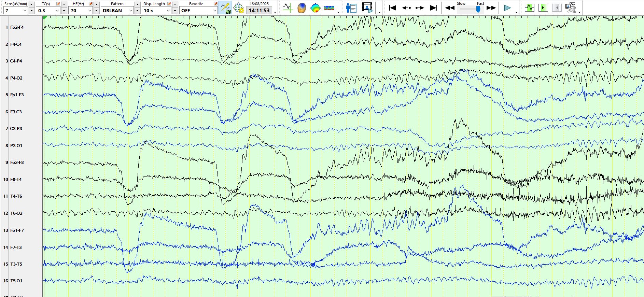This screenshot has width=644, height=297.
Task: Select the waveform cursor measurement tool
Action: [288, 8]
